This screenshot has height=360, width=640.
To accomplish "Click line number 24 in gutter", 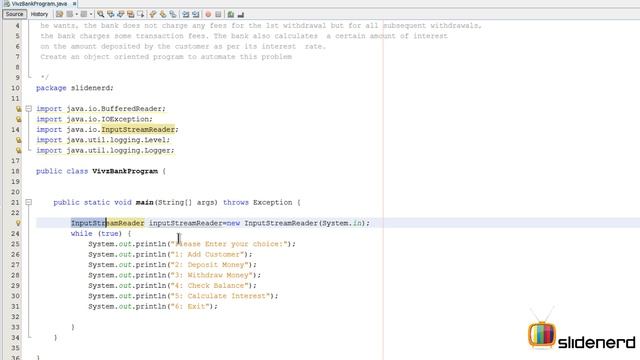I will [x=15, y=233].
